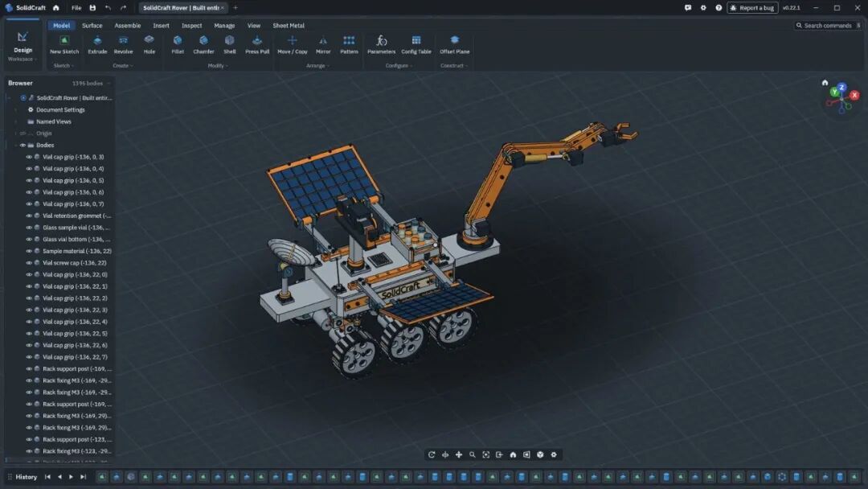Activate the zoom magnifier in view toolbar
The image size is (868, 489).
coord(473,454)
